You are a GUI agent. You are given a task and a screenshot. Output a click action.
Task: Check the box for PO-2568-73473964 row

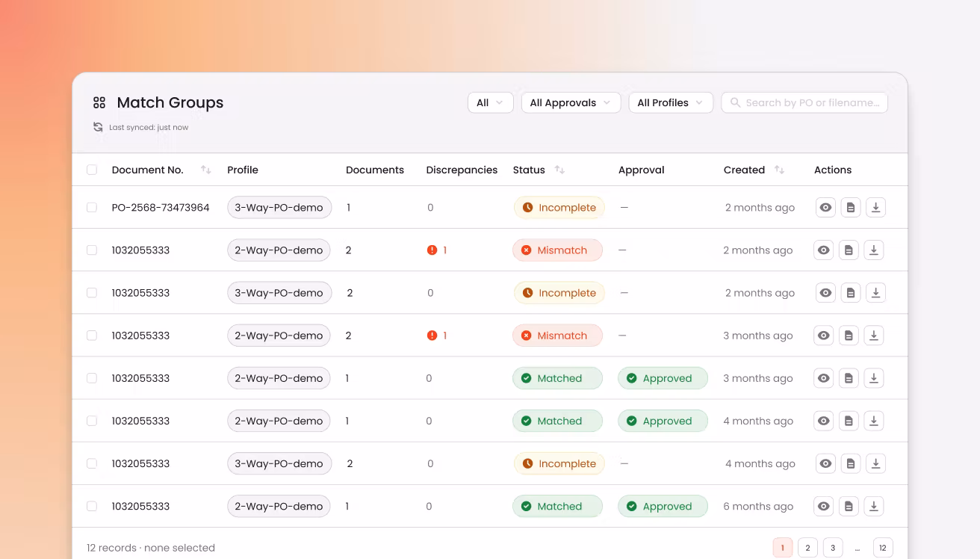[x=92, y=208]
